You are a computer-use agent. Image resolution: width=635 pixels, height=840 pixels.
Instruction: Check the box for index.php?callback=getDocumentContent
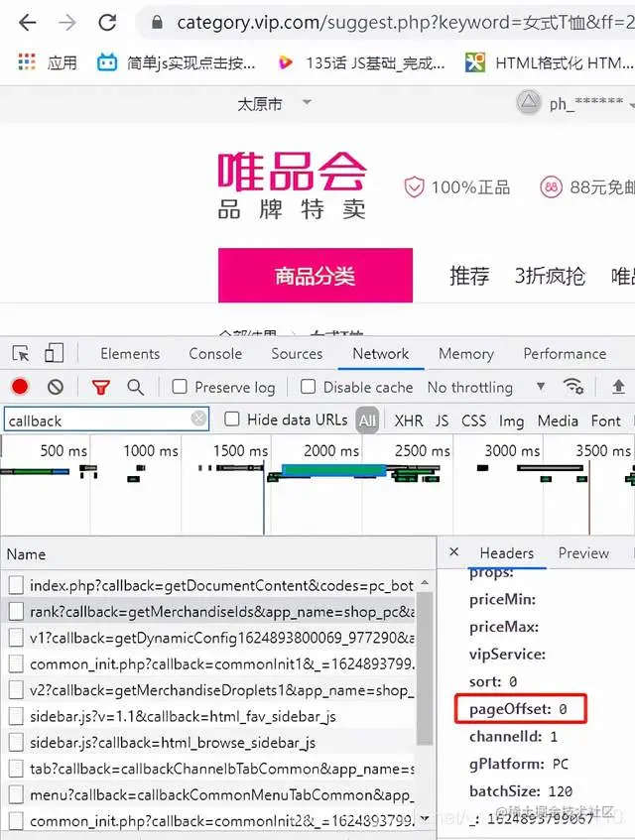click(x=16, y=585)
